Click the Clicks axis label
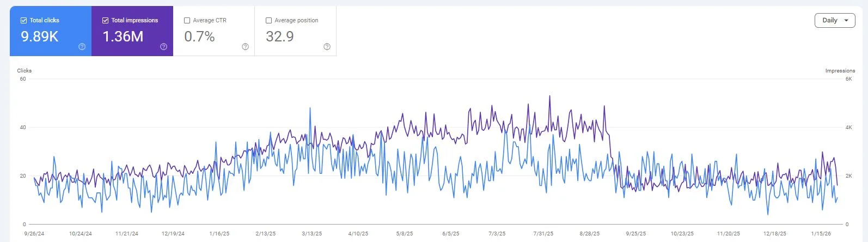868x242 pixels. (x=25, y=71)
